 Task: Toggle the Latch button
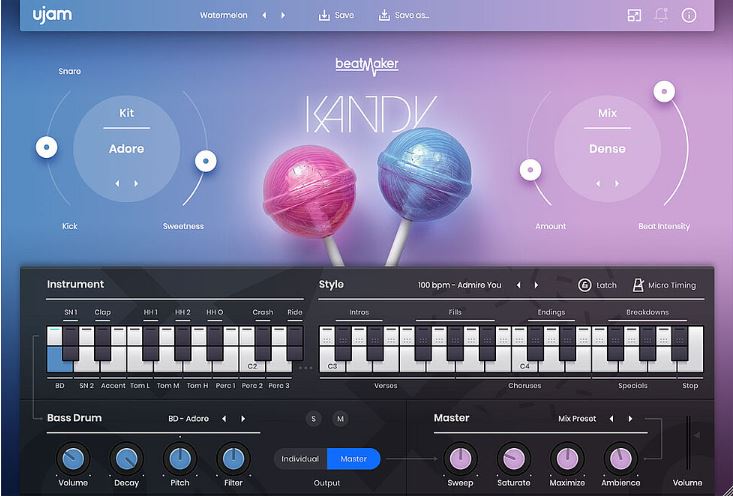pos(597,285)
